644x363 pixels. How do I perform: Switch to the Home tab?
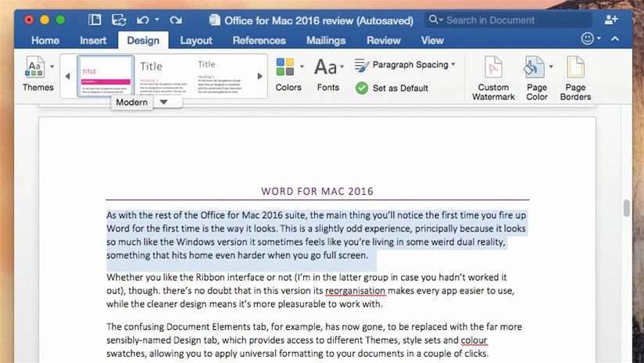pyautogui.click(x=45, y=40)
